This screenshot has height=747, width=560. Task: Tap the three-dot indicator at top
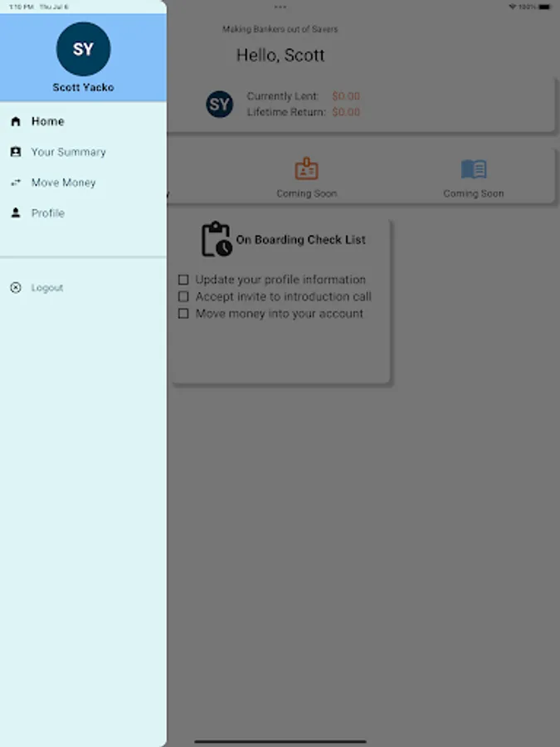[x=280, y=7]
